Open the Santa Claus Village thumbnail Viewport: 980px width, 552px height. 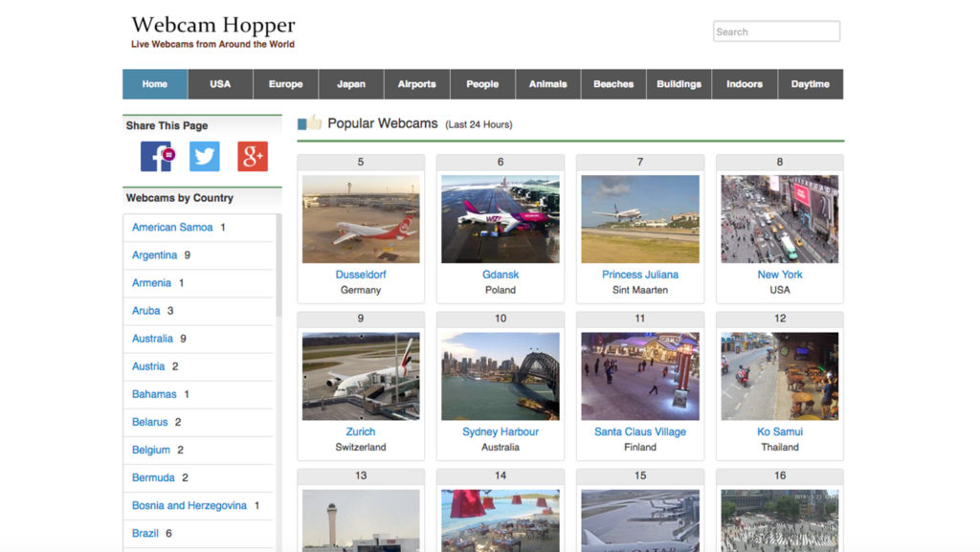pyautogui.click(x=640, y=377)
